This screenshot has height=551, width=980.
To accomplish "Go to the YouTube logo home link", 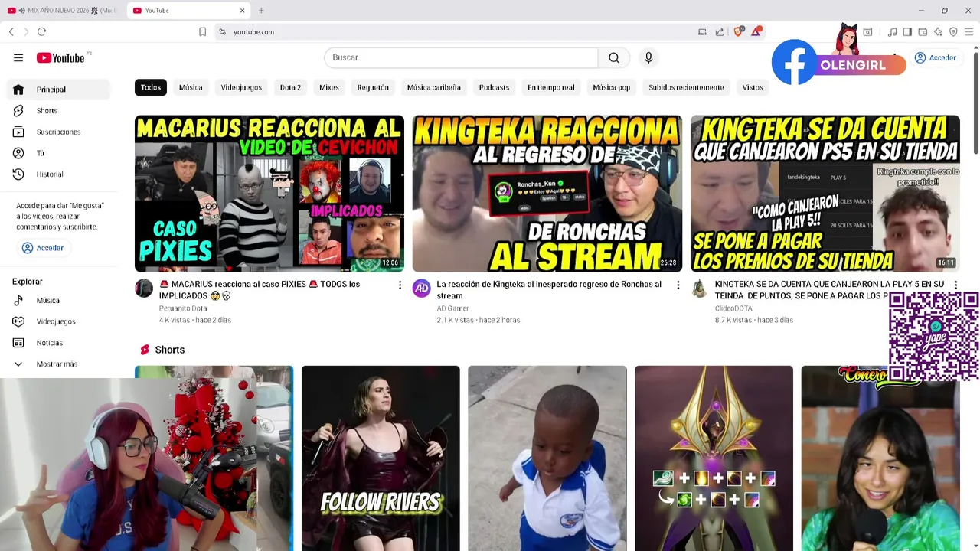I will tap(60, 57).
